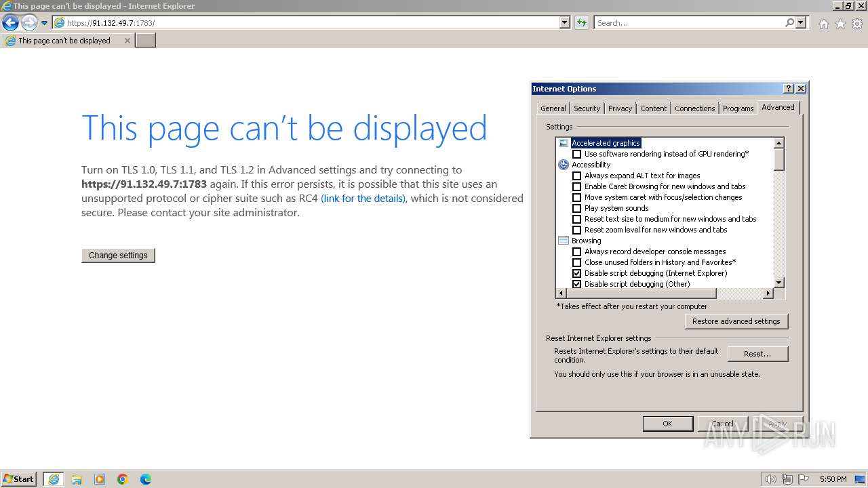Open File Explorer from taskbar
Screen dimensions: 868x488
pyautogui.click(x=77, y=479)
